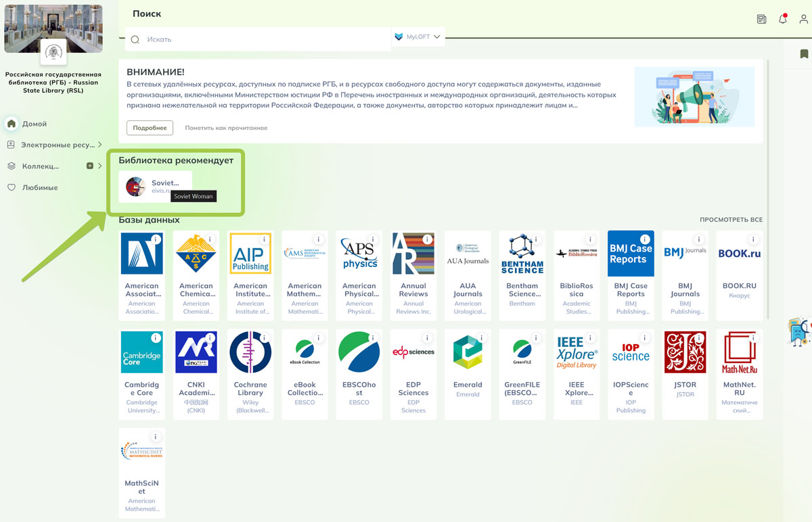The image size is (812, 522).
Task: Open the MyLOFT search source dropdown
Action: point(418,37)
